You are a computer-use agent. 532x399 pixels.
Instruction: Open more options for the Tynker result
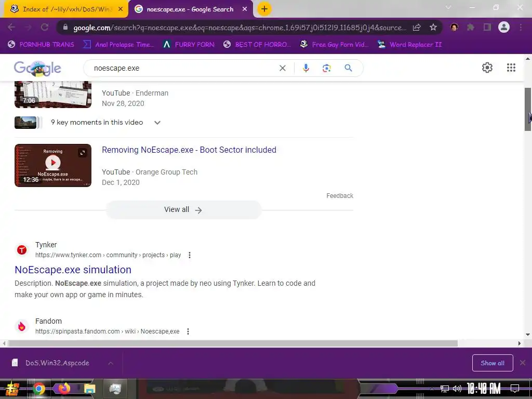point(190,255)
